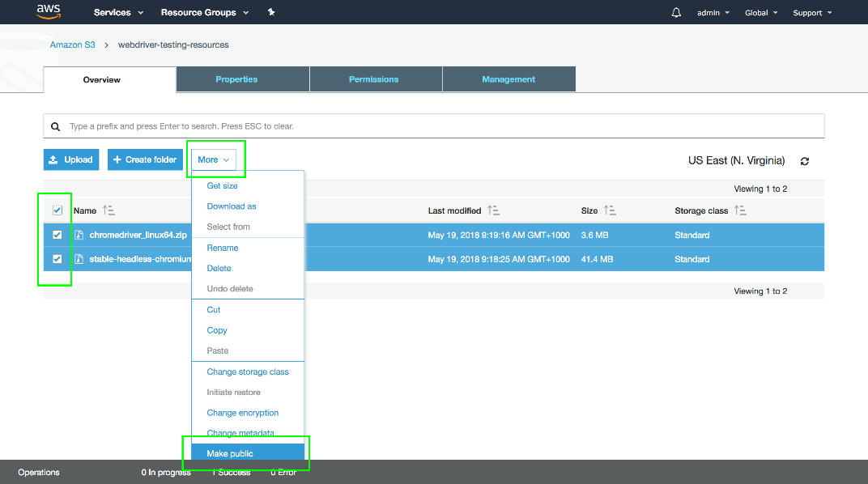Sort by Storage class sort icon

point(740,210)
